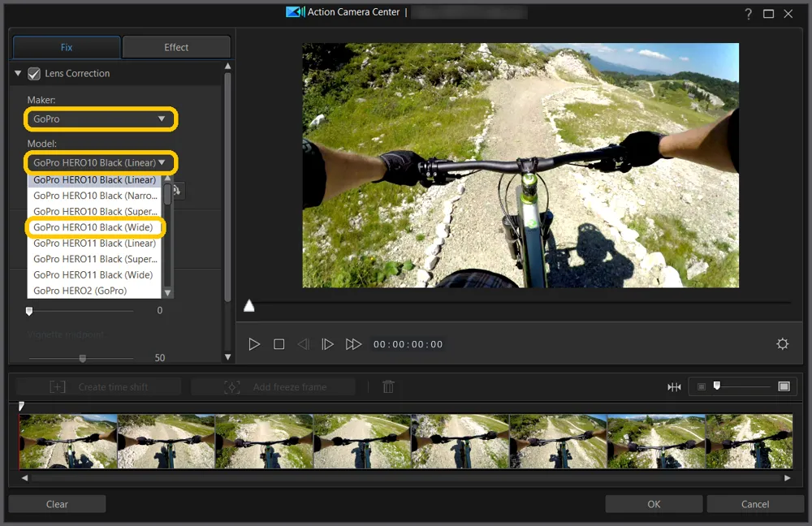The image size is (812, 526).
Task: Choose GoPro HERO10 Black (Wide) option
Action: coord(94,227)
